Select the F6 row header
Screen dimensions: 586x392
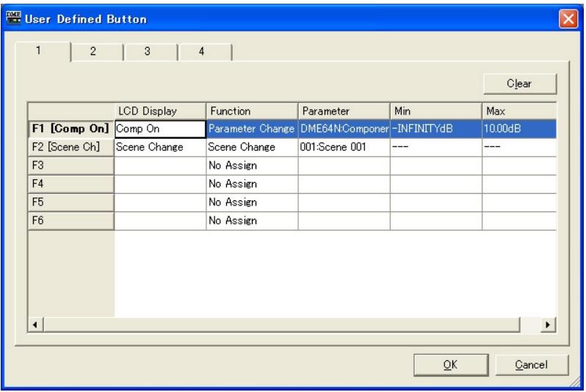(71, 220)
